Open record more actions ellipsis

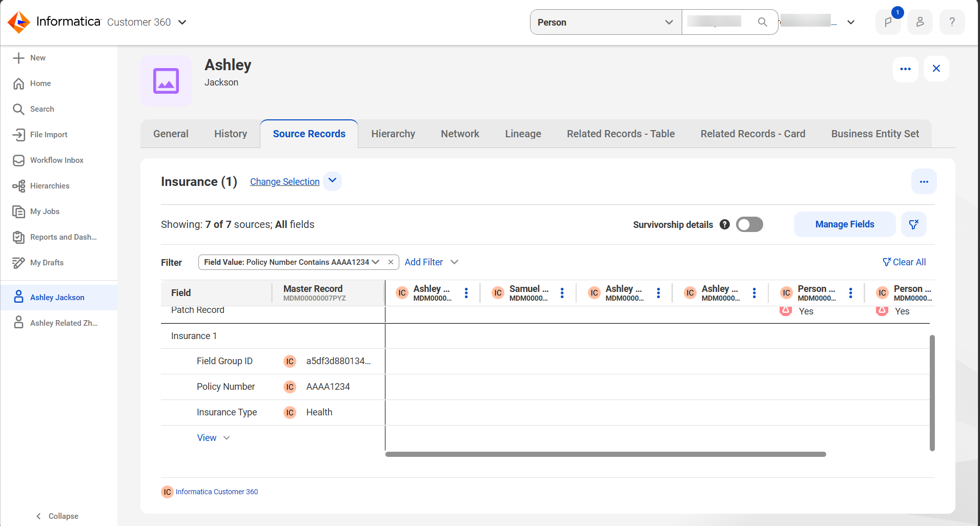[906, 69]
